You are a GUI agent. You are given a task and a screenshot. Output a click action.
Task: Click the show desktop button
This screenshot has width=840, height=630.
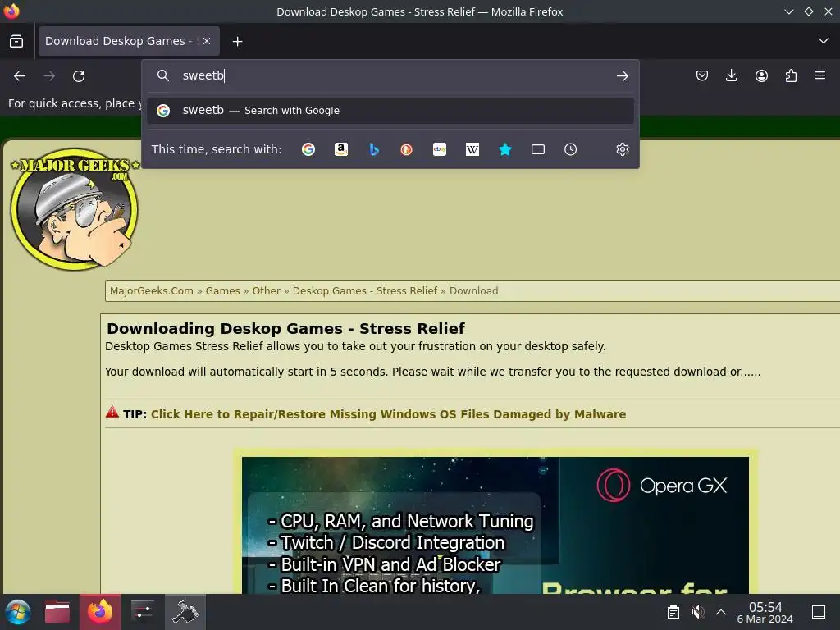(819, 612)
